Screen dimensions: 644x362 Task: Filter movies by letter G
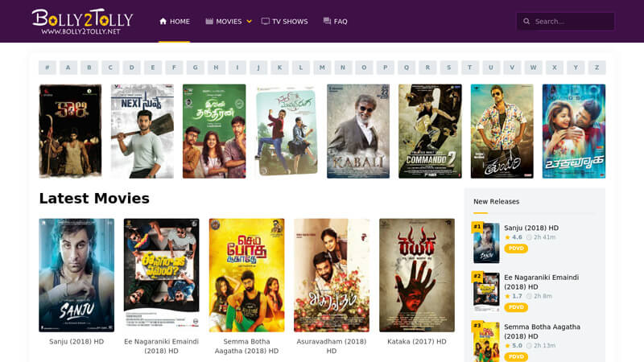pos(195,68)
